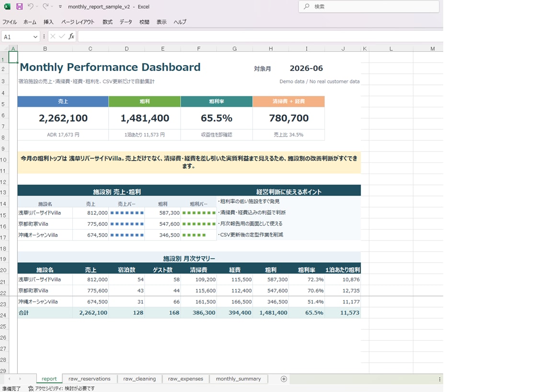Click the 780,700 cost value
The width and height of the screenshot is (552, 392).
click(288, 118)
